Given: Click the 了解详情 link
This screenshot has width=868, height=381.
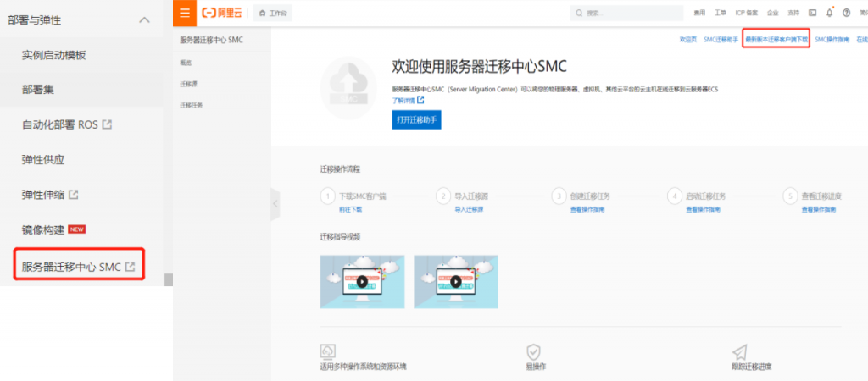Looking at the screenshot, I should tap(403, 101).
